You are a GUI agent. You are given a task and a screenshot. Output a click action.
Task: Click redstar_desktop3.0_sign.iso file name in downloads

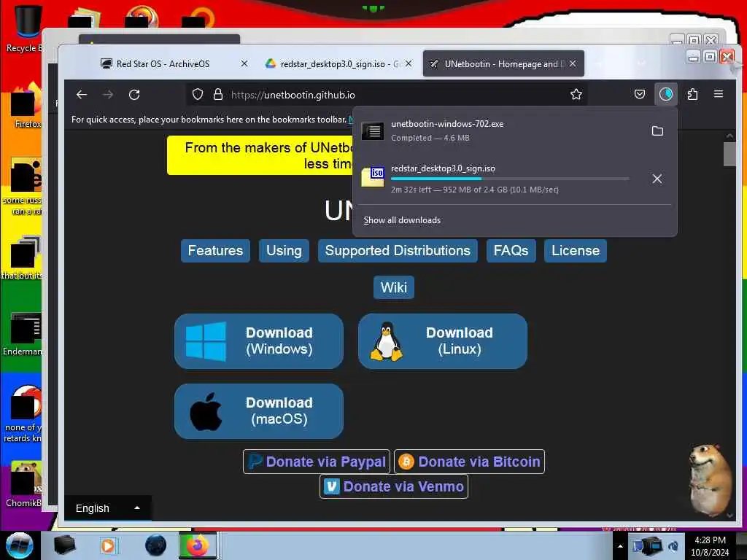point(443,168)
